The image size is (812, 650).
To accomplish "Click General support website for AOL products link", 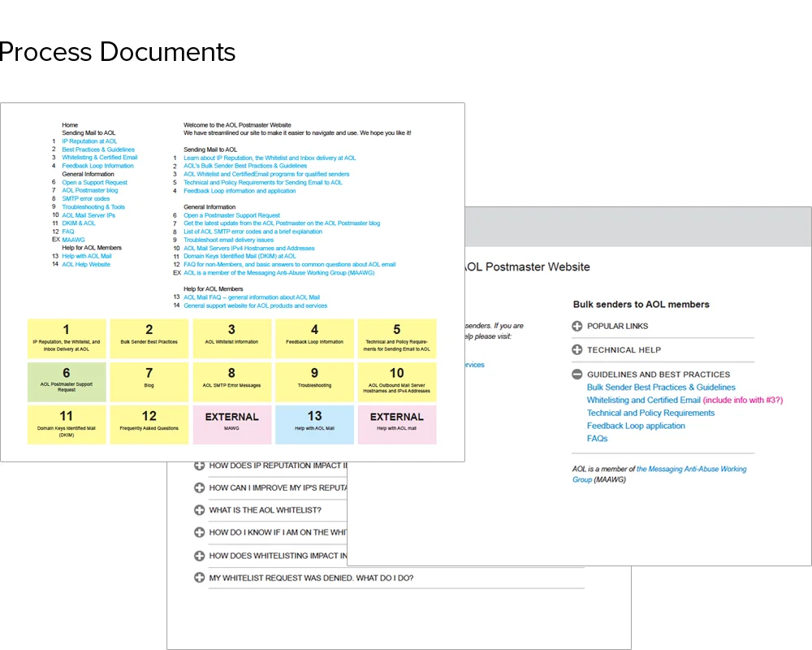I will [x=255, y=305].
